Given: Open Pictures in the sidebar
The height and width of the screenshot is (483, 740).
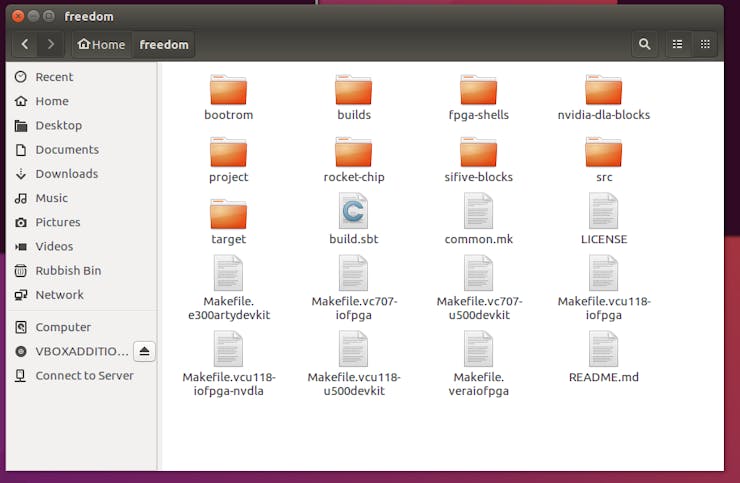Looking at the screenshot, I should 81,222.
